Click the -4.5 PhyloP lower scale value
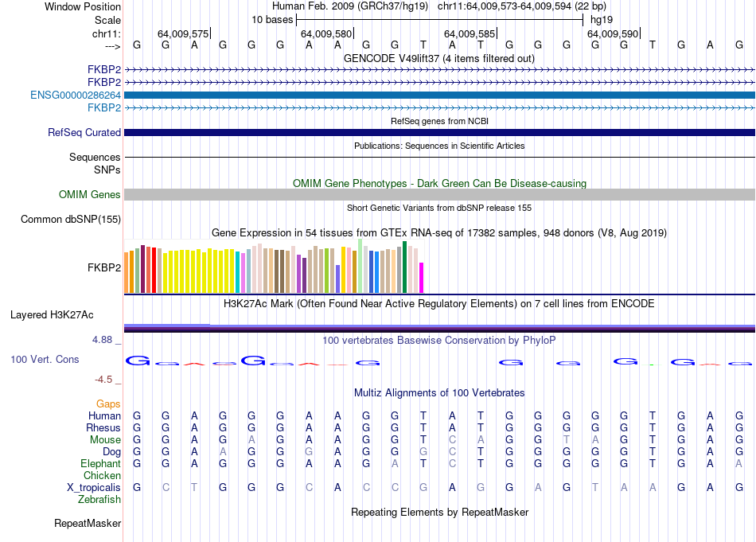Image resolution: width=756 pixels, height=542 pixels. click(x=103, y=380)
